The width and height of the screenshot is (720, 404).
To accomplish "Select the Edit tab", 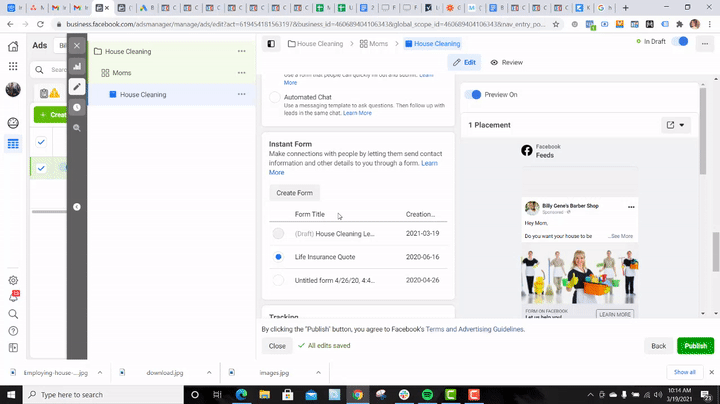I will (x=464, y=62).
